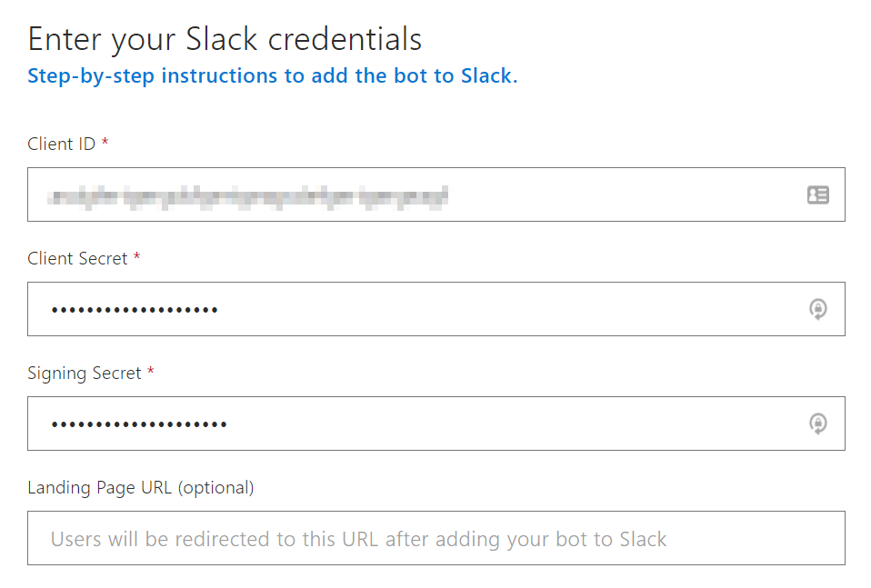
Task: Click the blue Slack bot instructions link
Action: coord(271,75)
